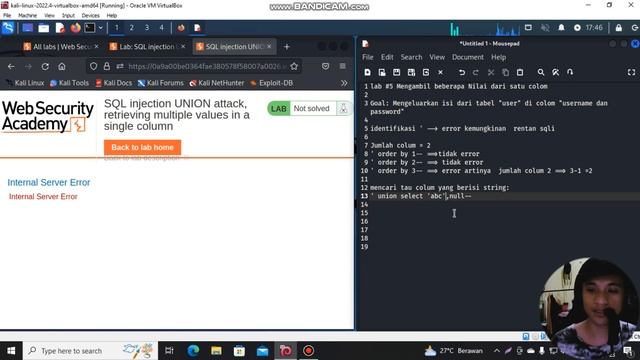Open Mousepad File menu

pos(368,57)
